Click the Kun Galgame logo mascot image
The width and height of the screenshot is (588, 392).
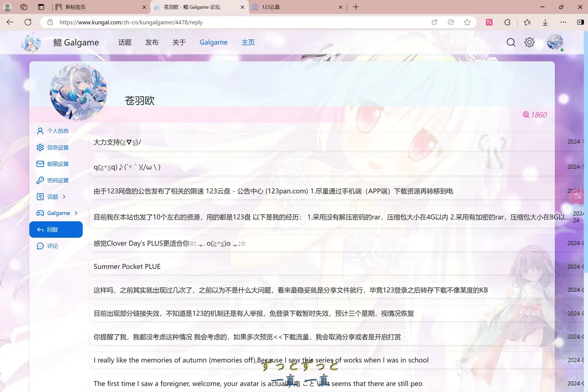point(31,42)
